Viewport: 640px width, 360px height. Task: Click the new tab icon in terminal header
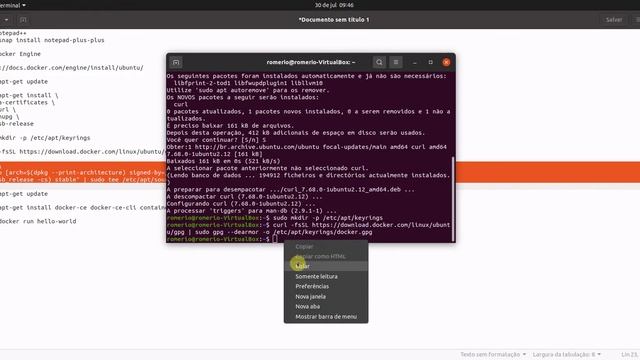click(176, 62)
